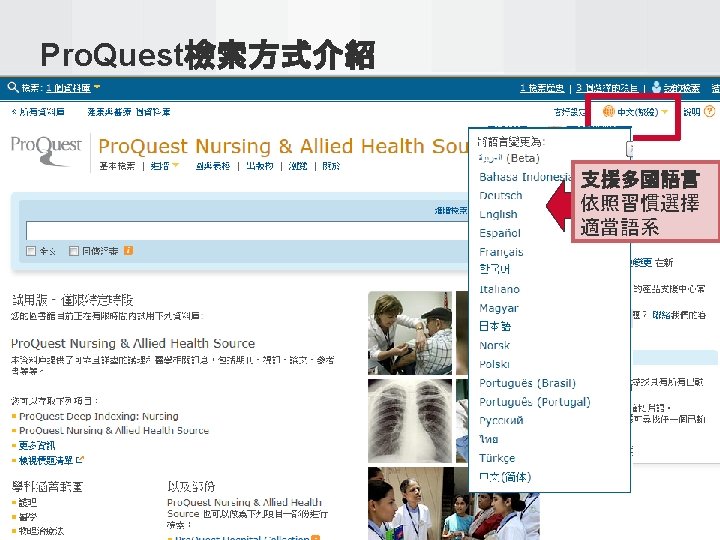Select Korean language option

[494, 269]
